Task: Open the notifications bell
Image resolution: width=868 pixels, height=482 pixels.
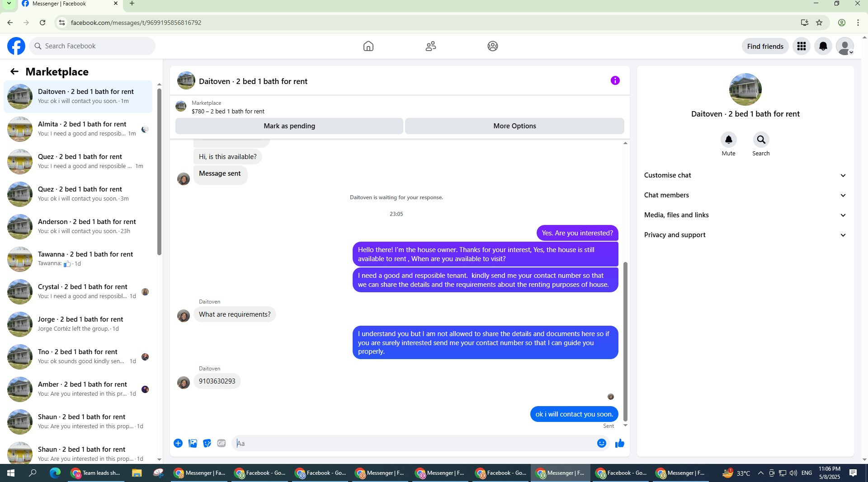Action: click(x=823, y=46)
